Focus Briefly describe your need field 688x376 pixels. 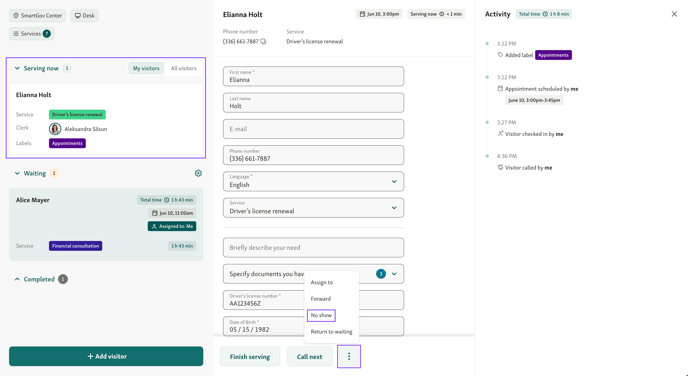(313, 247)
